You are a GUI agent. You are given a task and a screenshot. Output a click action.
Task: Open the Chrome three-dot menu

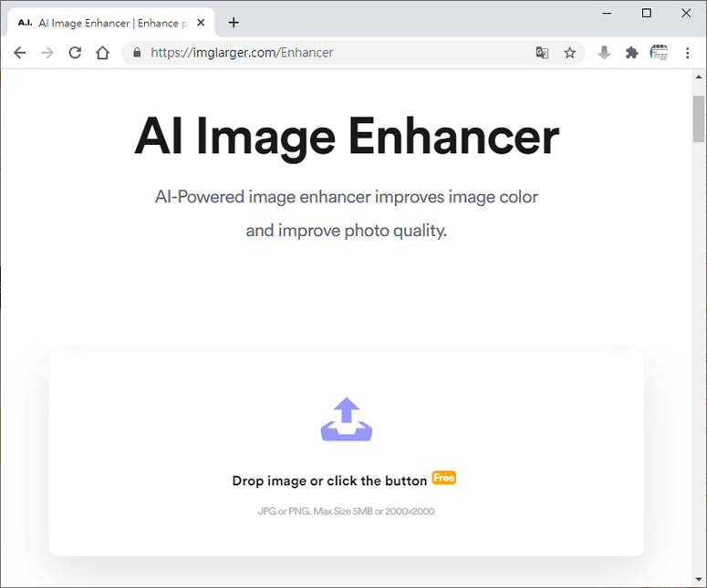click(x=688, y=53)
